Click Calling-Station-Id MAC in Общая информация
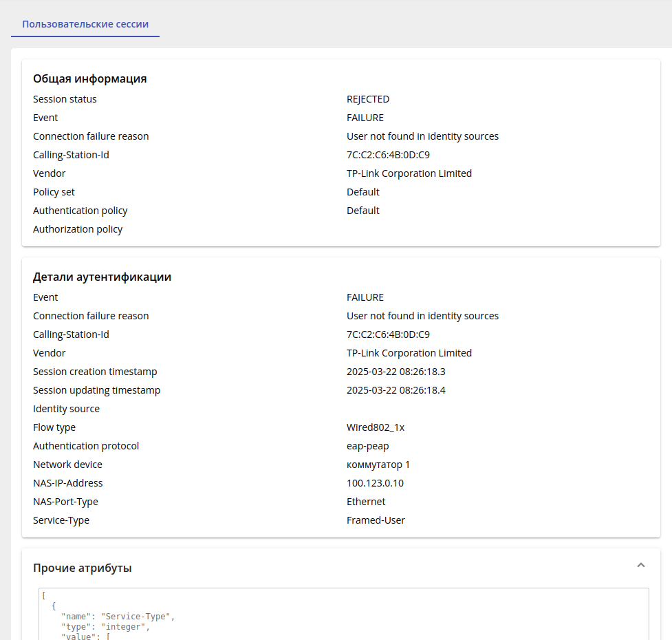The width and height of the screenshot is (672, 640). [x=388, y=155]
